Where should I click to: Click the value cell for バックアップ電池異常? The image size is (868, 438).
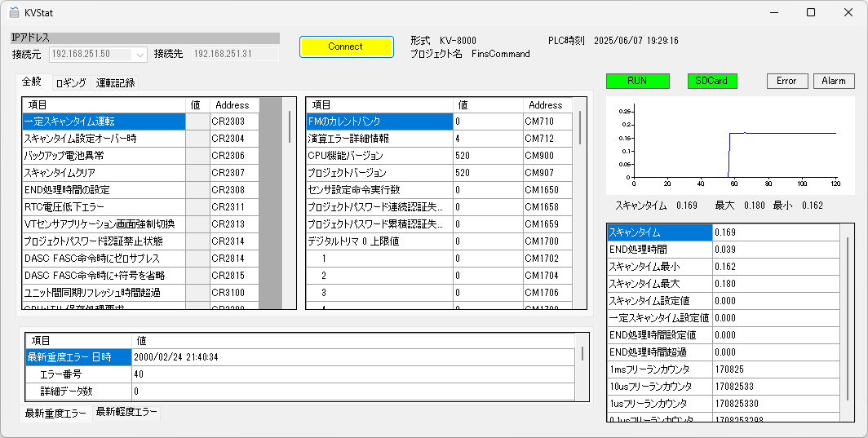click(x=197, y=156)
